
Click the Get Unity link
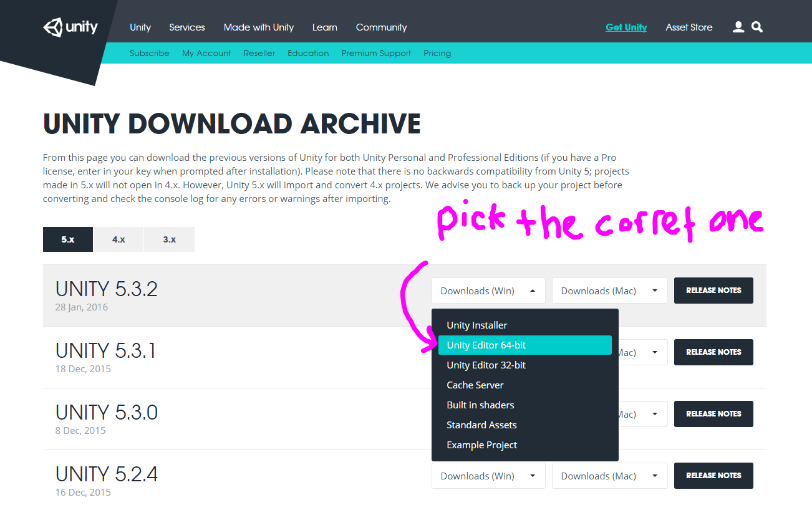pyautogui.click(x=626, y=27)
